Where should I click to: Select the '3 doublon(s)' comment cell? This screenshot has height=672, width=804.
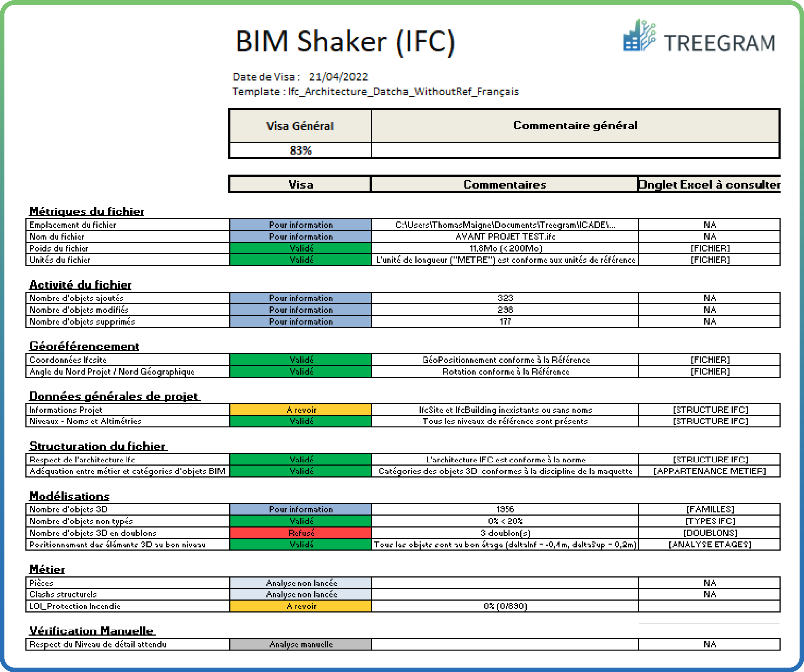pyautogui.click(x=505, y=533)
